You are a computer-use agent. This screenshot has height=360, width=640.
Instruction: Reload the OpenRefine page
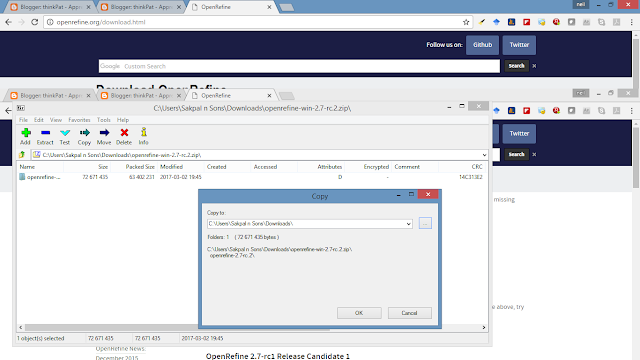35,22
